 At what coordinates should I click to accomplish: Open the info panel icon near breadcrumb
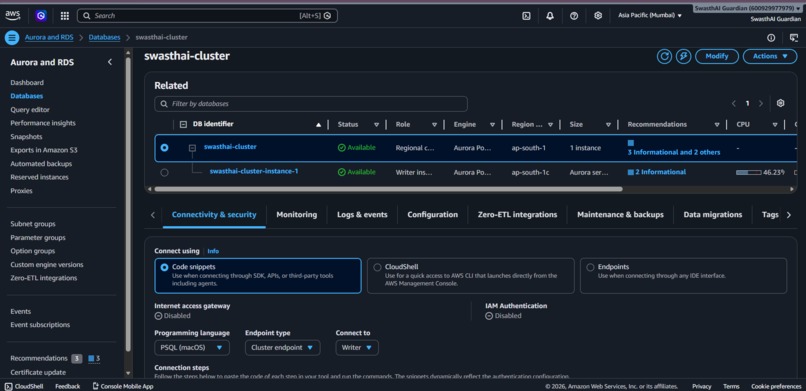[771, 38]
